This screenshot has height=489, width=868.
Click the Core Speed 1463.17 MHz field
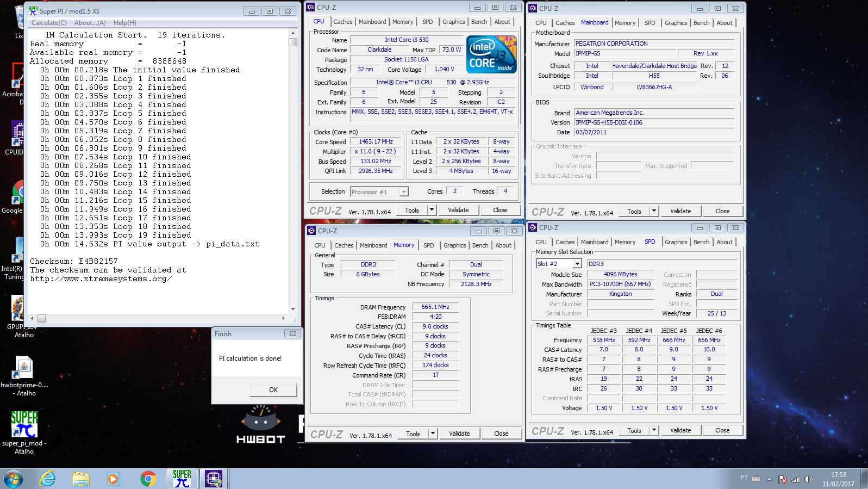(376, 141)
